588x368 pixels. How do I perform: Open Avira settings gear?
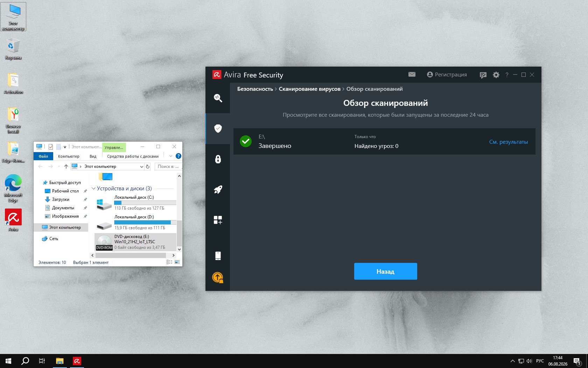click(x=496, y=75)
